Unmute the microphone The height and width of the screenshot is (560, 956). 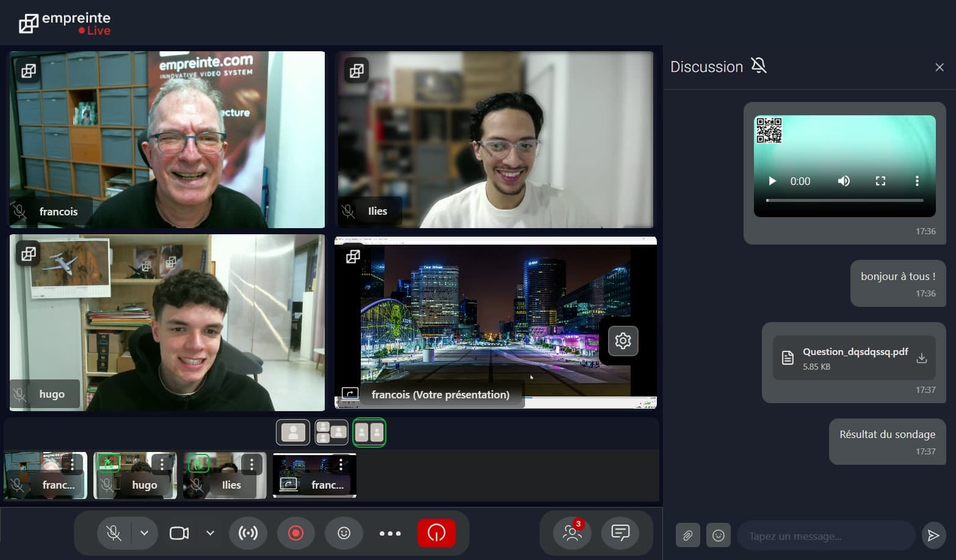click(x=113, y=533)
